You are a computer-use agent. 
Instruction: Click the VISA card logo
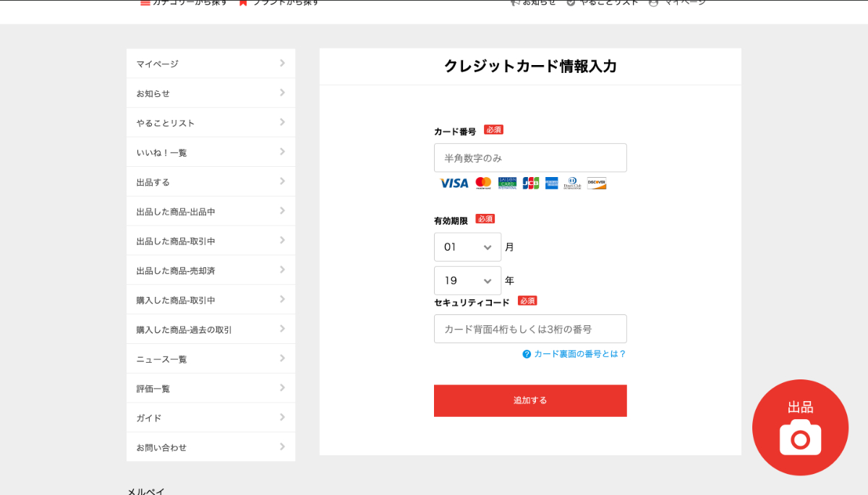point(454,184)
